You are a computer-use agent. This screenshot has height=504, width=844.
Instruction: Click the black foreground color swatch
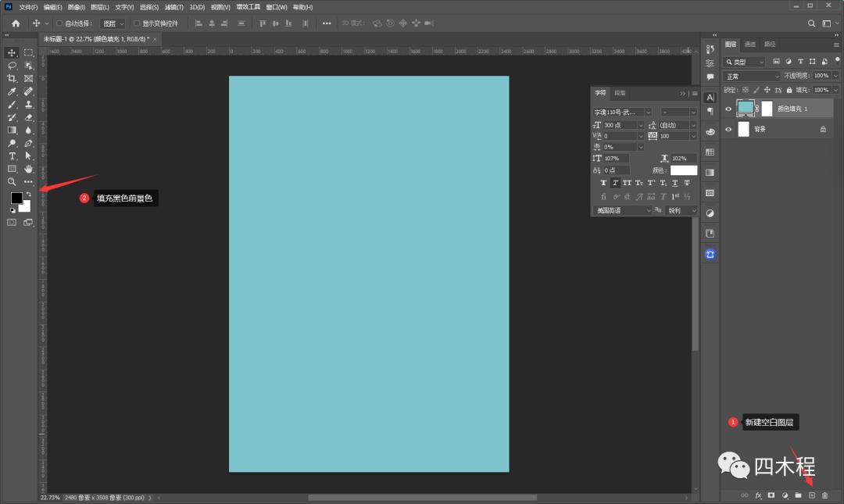click(16, 198)
